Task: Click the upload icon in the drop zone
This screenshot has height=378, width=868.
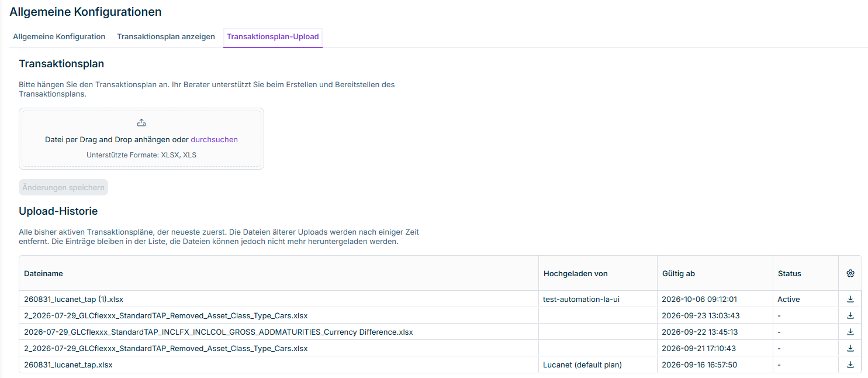Action: click(141, 123)
